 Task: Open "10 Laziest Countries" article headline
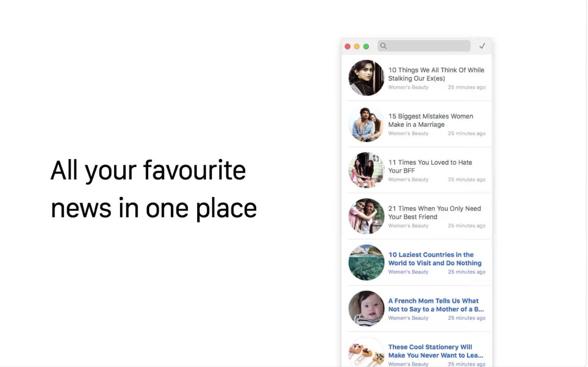[x=434, y=259]
